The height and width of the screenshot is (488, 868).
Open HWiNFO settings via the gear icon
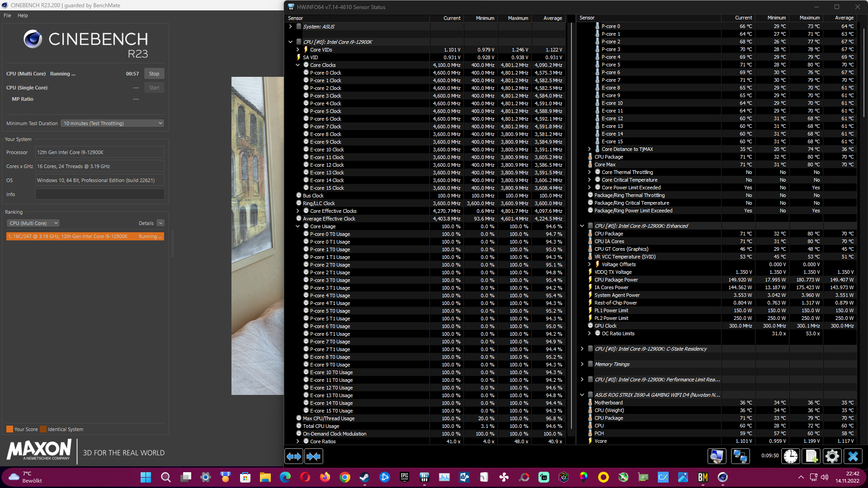pos(832,456)
